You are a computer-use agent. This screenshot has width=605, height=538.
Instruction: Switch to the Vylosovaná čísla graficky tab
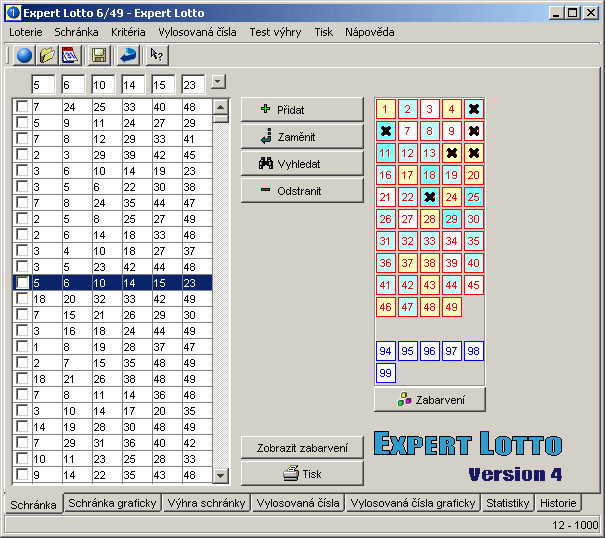tap(413, 503)
